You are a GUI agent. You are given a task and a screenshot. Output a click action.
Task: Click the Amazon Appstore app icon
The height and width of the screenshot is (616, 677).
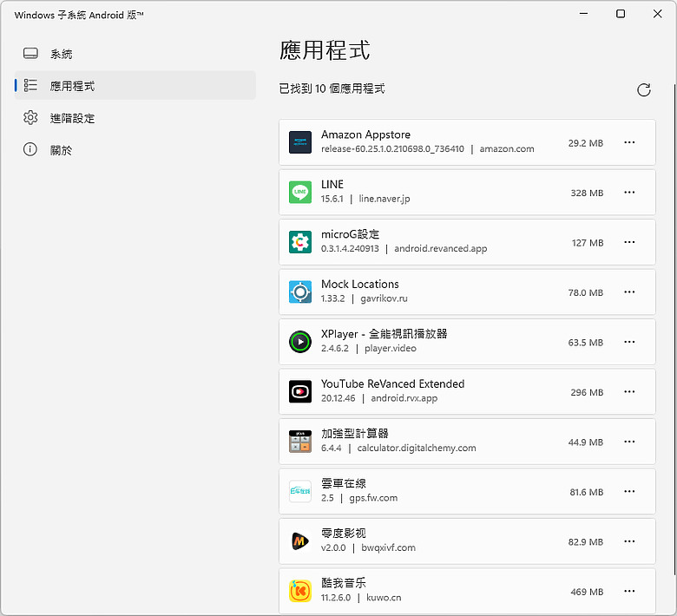tap(300, 142)
